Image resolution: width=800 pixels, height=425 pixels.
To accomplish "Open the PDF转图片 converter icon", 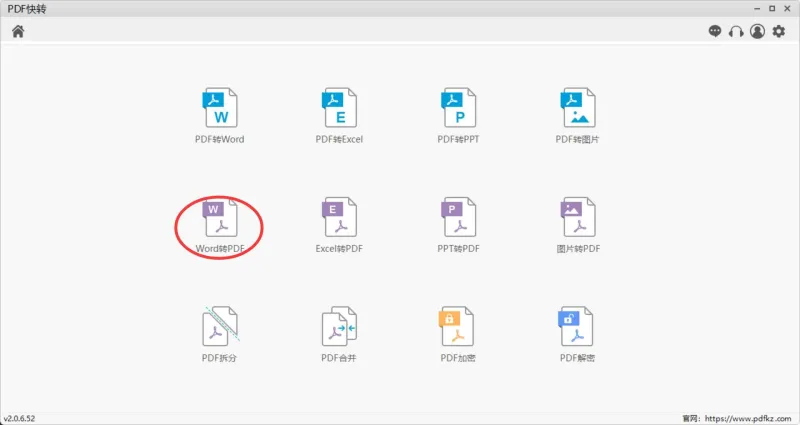I will point(578,108).
